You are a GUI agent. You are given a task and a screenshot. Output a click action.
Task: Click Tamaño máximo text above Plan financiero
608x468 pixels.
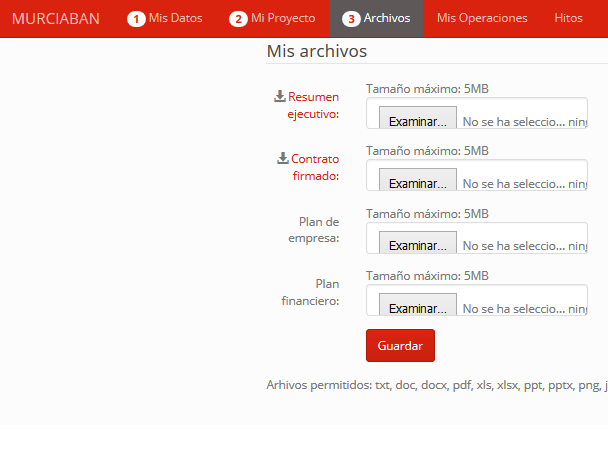pos(427,276)
